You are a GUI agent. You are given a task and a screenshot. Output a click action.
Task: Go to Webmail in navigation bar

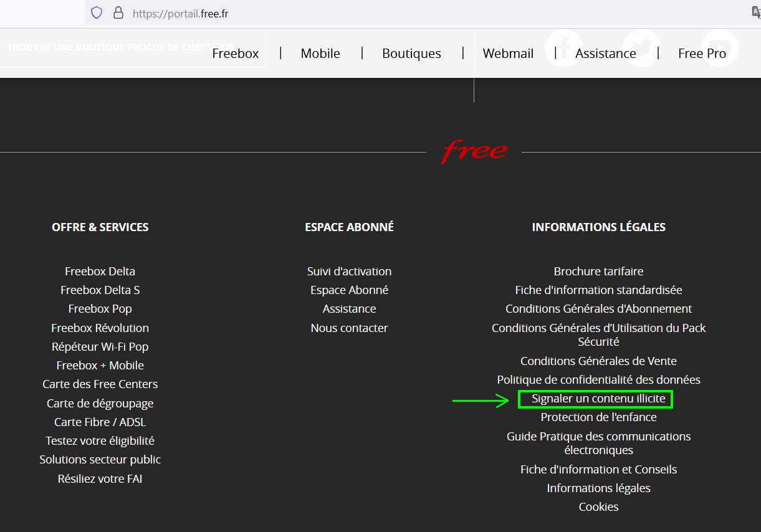pyautogui.click(x=508, y=54)
